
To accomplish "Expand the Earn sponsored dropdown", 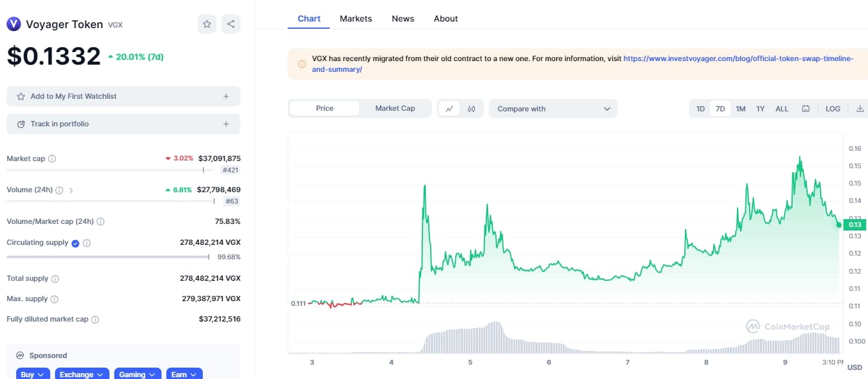I will [184, 374].
